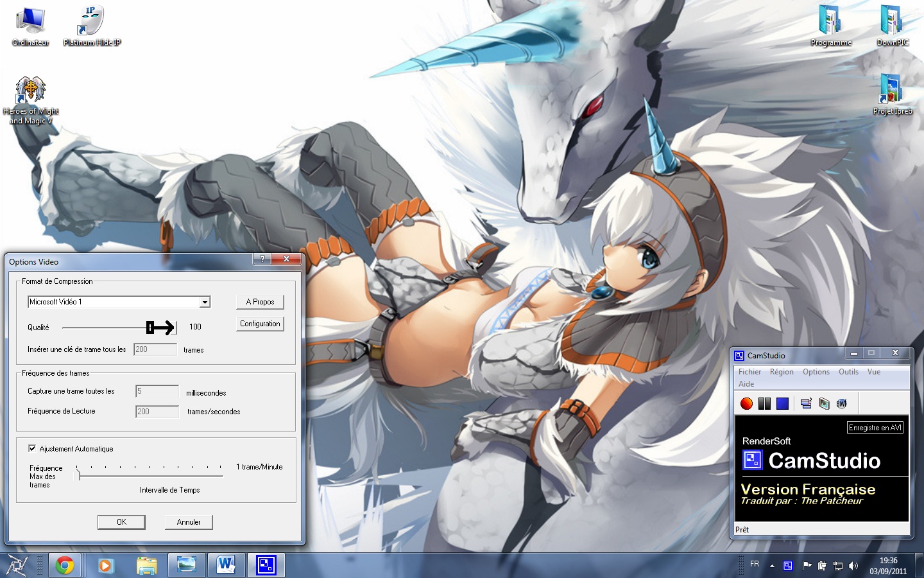Screen dimensions: 924x578
Task: Open Action Center flag tray icon
Action: [x=807, y=566]
